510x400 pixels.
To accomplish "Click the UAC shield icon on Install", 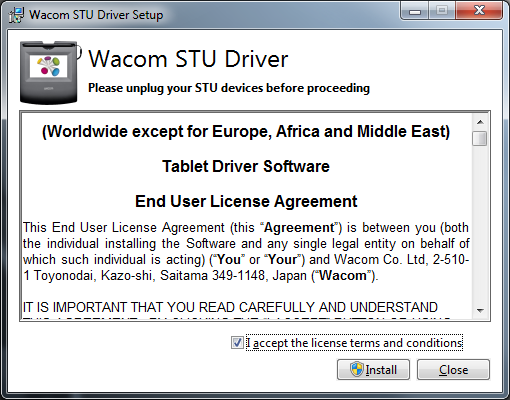I will (356, 369).
